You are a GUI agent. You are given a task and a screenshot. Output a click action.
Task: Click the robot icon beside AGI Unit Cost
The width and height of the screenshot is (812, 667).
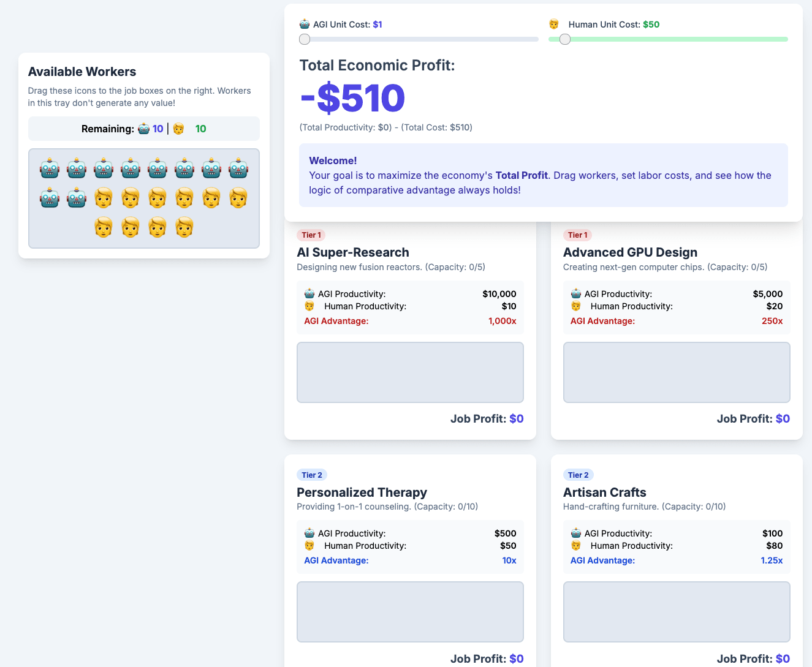point(305,24)
